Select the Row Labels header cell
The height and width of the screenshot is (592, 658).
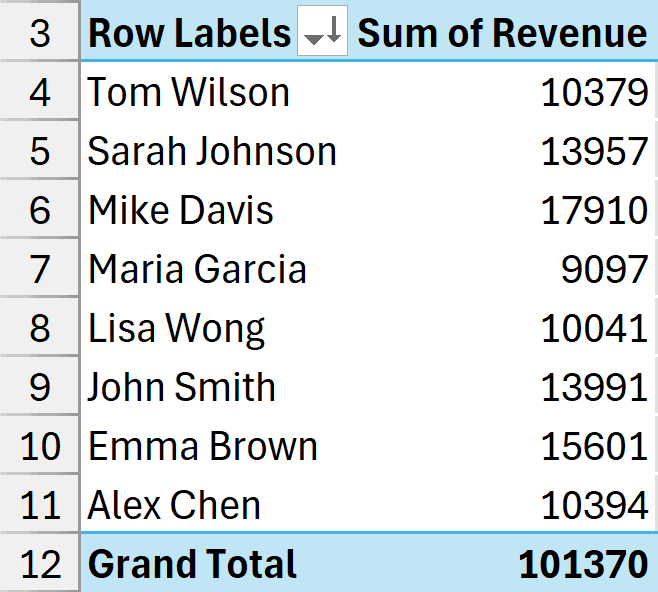click(216, 31)
